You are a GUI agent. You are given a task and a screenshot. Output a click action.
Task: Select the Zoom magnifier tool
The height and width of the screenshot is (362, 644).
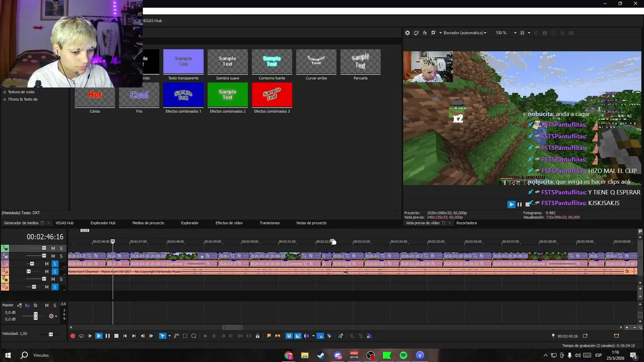[x=194, y=336]
